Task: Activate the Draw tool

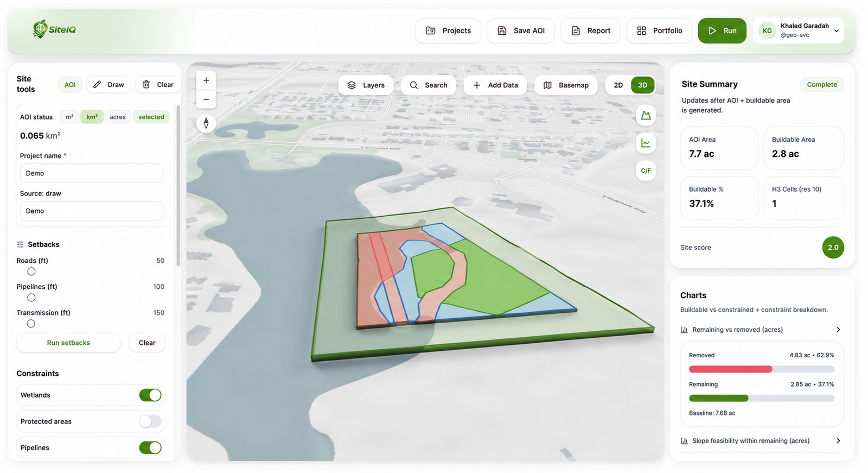Action: (x=108, y=85)
